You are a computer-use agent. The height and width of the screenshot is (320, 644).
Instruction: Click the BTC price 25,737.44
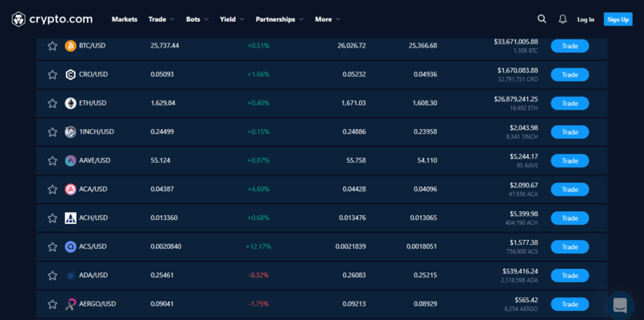[165, 46]
